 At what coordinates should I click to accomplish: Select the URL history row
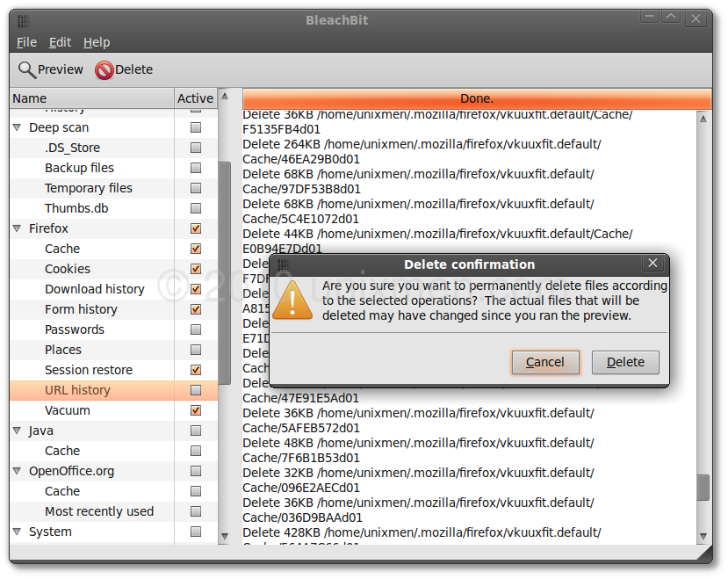pos(114,390)
